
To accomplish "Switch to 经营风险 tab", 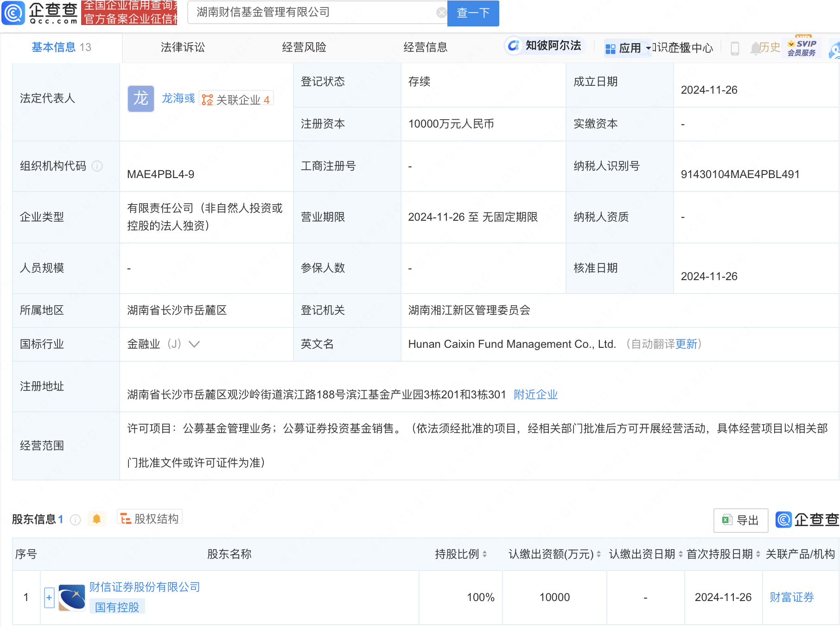I will [x=304, y=47].
